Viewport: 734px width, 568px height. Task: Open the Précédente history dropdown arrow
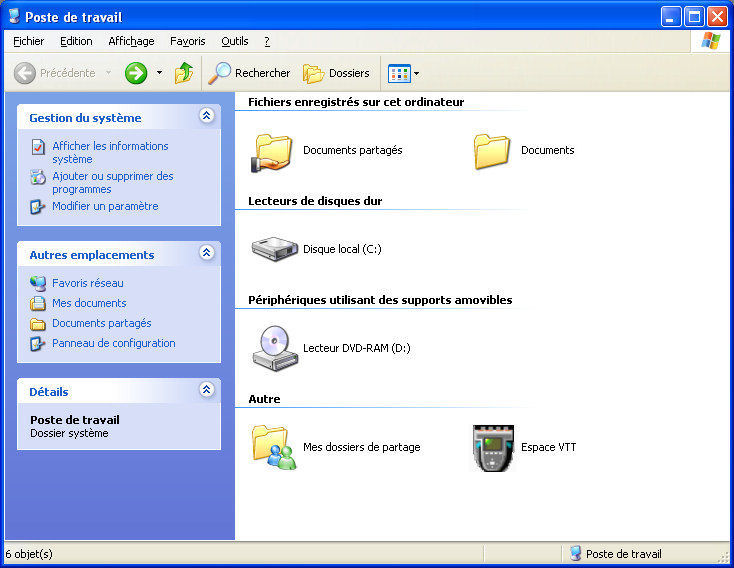coord(109,73)
